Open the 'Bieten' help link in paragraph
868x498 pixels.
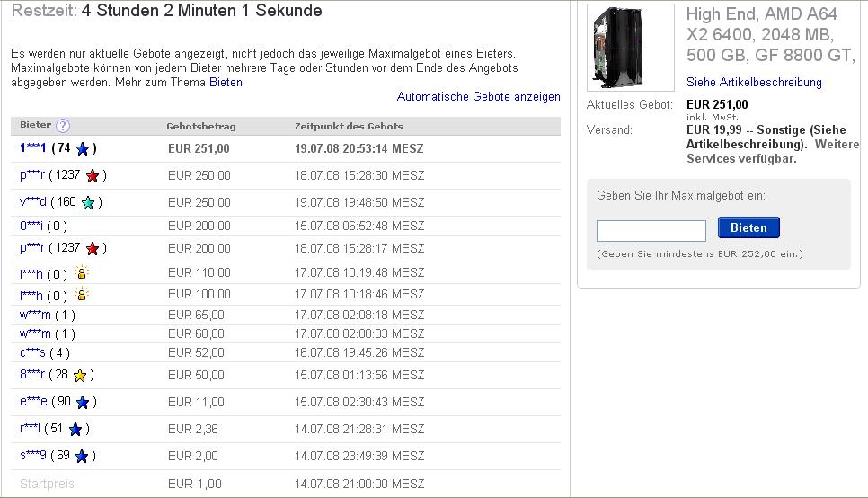coord(226,83)
